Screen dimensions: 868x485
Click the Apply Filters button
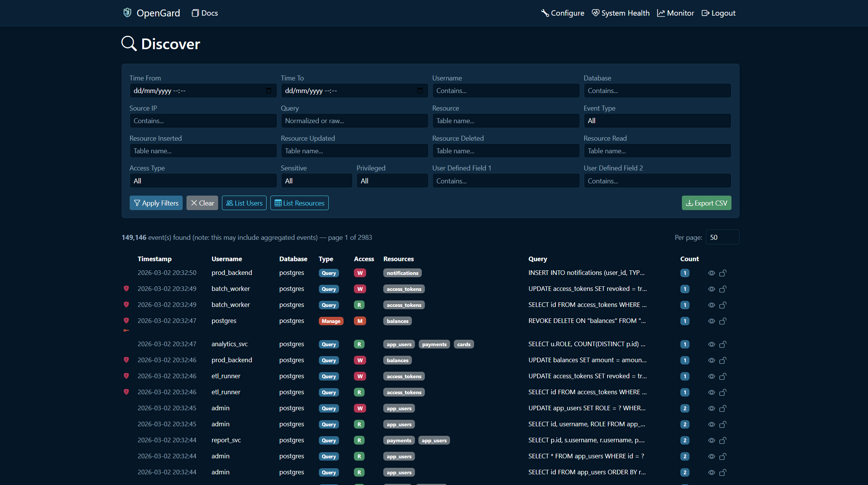(x=156, y=203)
